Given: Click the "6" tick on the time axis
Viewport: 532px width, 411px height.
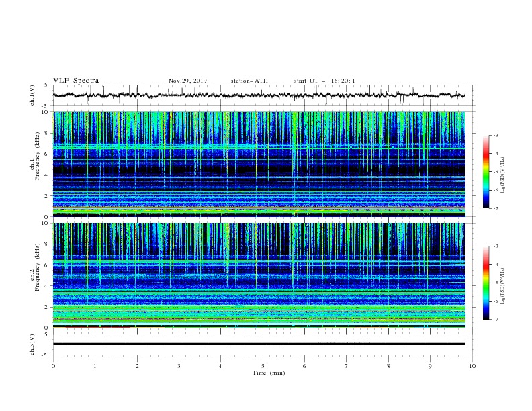Looking at the screenshot, I should [304, 366].
